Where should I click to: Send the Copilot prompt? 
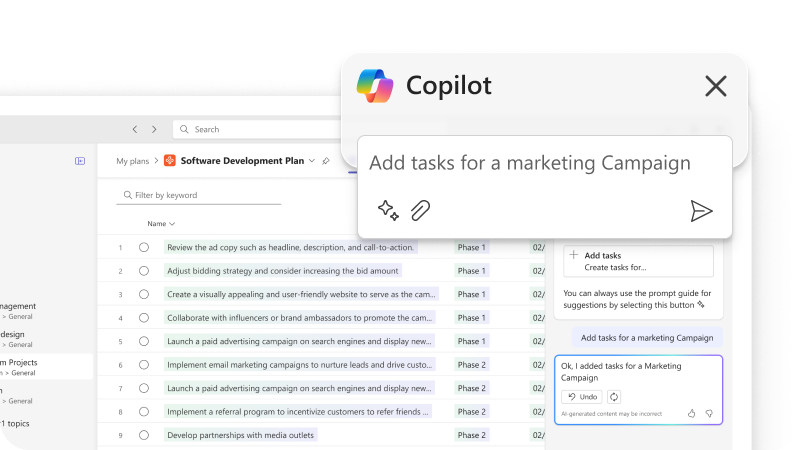tap(701, 211)
